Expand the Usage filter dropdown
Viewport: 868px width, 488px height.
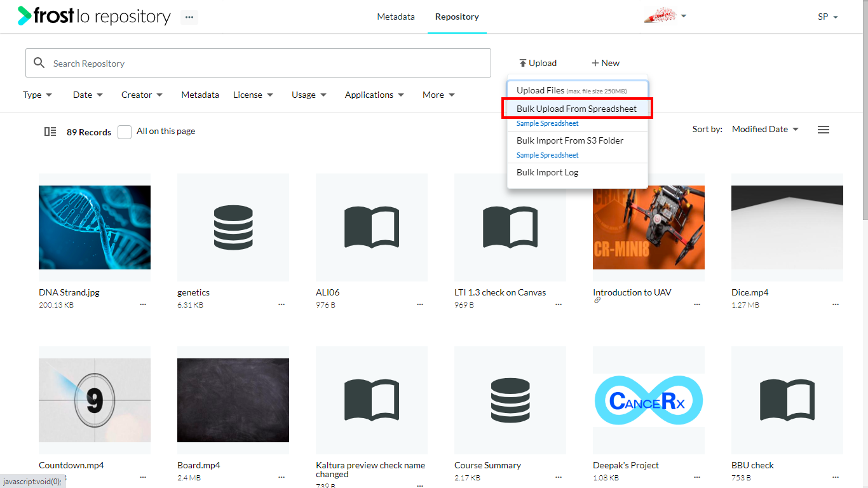(309, 95)
